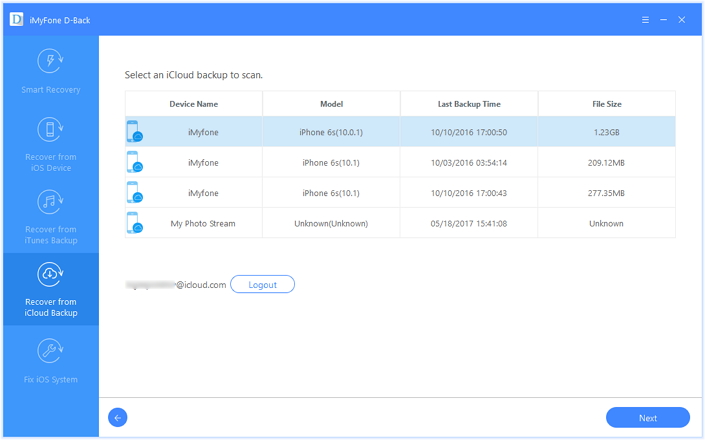Click the Fix iOS System label
Screen dimensions: 705x440
pos(51,379)
